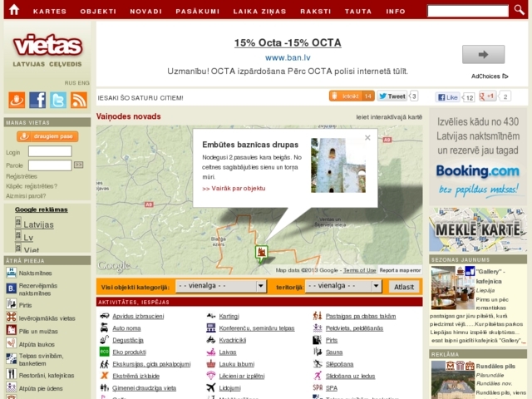Click the green map marker on the map
Screen dimensions: 532x399
click(261, 252)
